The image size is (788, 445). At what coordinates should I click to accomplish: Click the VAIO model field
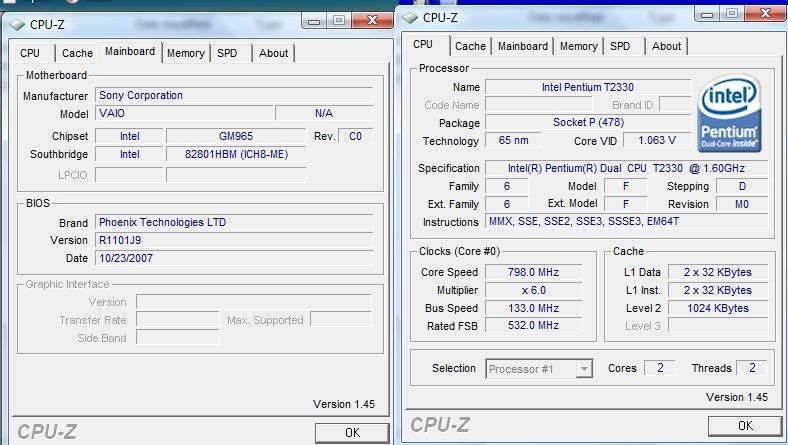pyautogui.click(x=184, y=113)
